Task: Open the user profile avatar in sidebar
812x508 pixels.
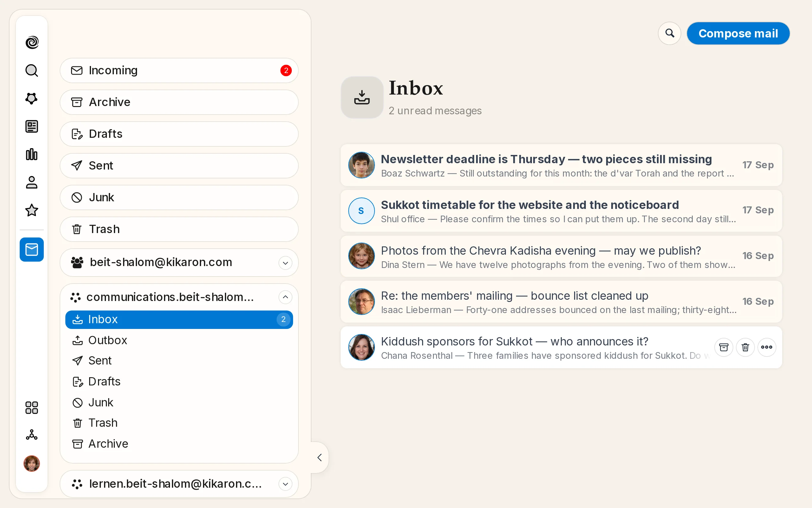Action: 32,464
